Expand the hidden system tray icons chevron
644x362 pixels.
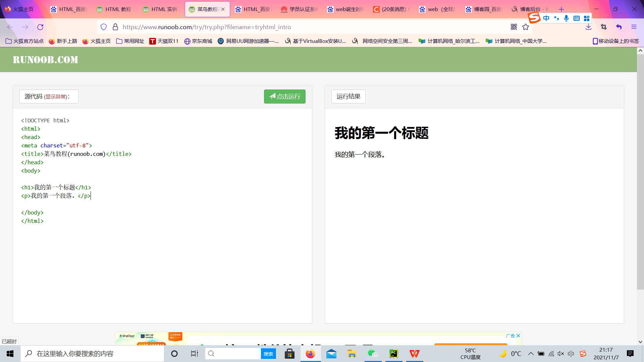click(x=531, y=354)
